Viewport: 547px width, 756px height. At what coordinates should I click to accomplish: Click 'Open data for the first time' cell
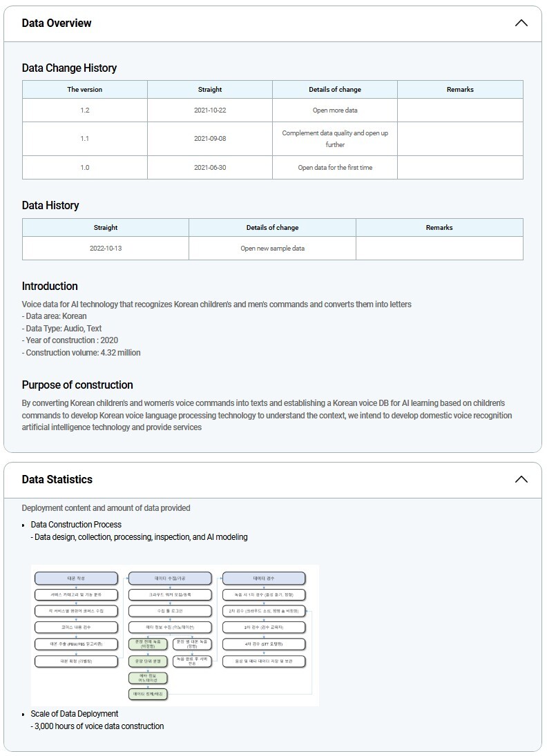(335, 168)
